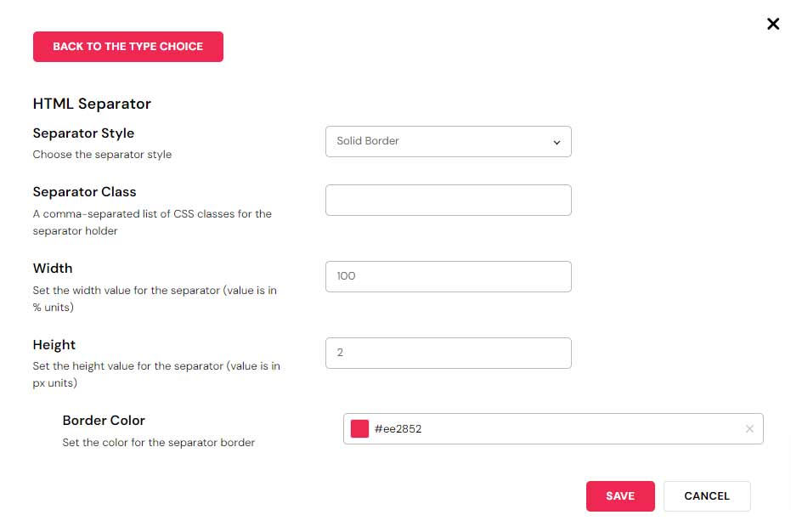Click into the Width field showing 100
This screenshot has height=532, width=791.
(x=449, y=277)
